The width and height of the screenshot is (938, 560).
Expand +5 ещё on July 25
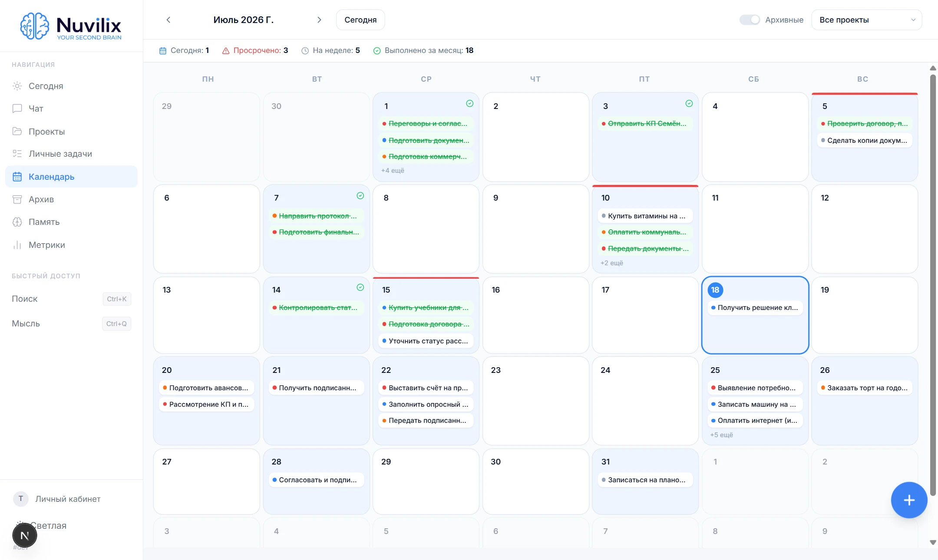[721, 435]
